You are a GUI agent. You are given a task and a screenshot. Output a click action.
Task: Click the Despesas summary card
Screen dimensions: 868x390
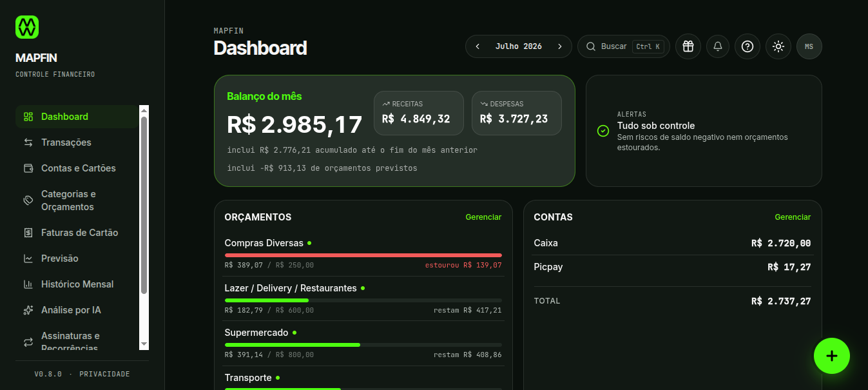pos(517,113)
